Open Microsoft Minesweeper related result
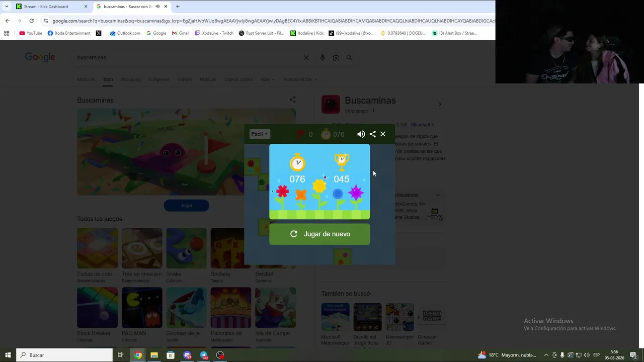The width and height of the screenshot is (644, 362). click(x=335, y=324)
